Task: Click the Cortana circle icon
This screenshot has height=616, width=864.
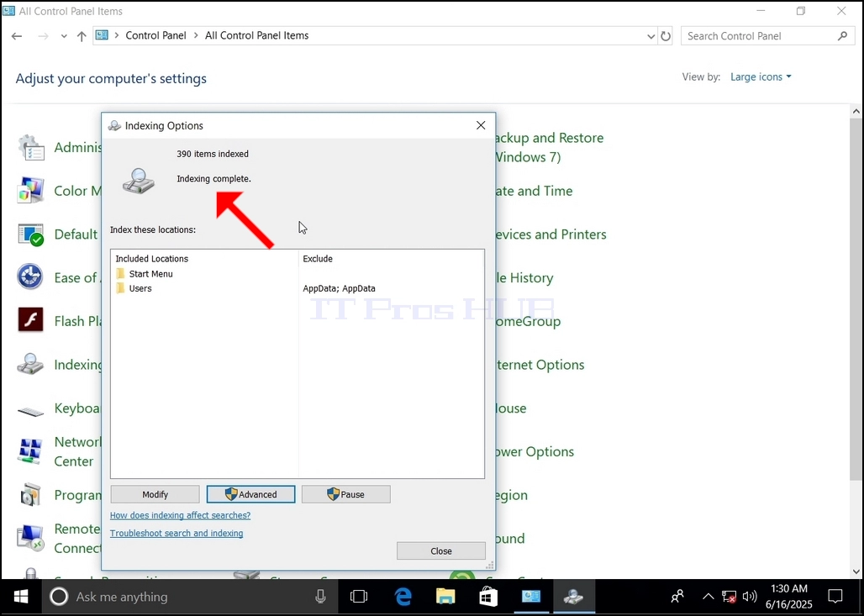Action: click(x=59, y=597)
